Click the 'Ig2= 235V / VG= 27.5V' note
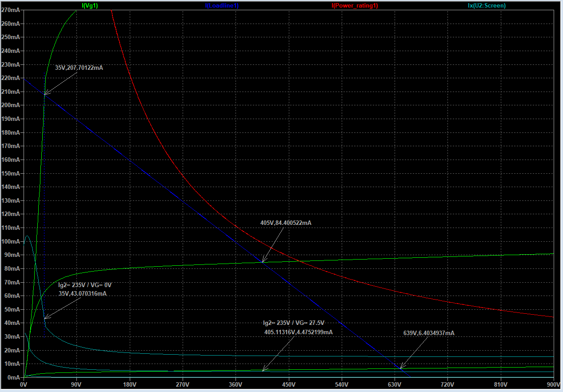 point(294,323)
